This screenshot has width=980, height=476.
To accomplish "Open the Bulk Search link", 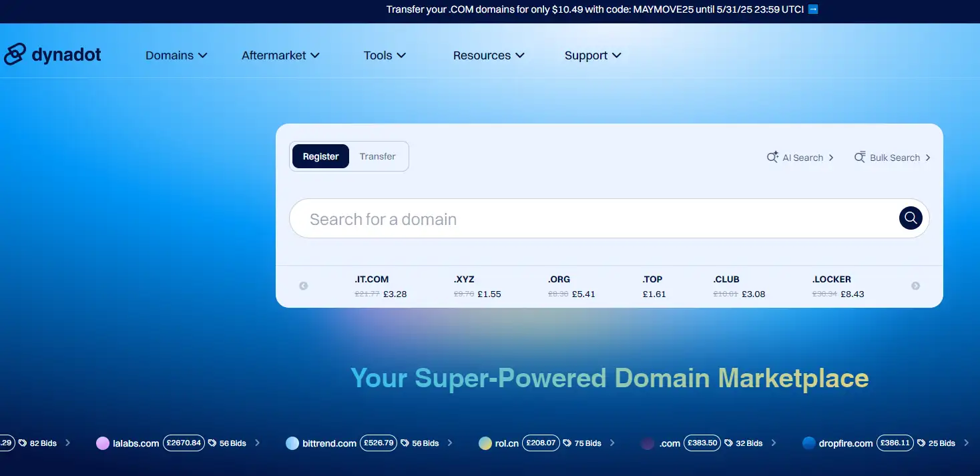I will coord(893,158).
